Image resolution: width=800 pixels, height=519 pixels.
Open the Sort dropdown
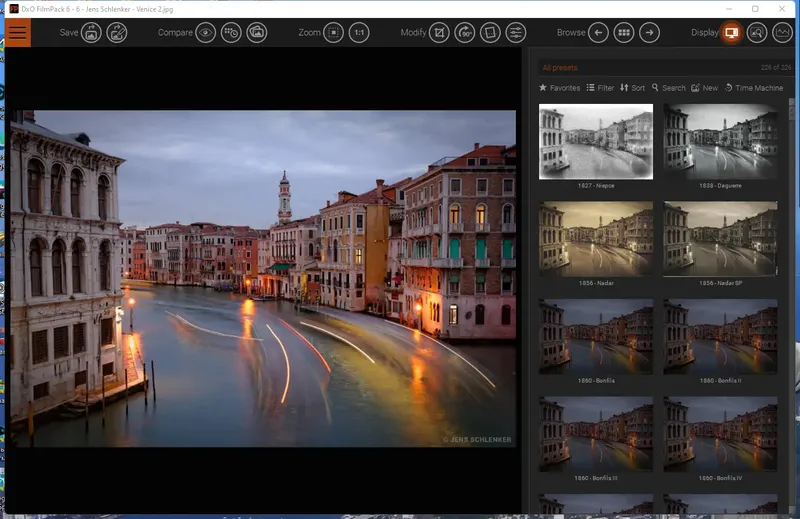click(x=632, y=88)
